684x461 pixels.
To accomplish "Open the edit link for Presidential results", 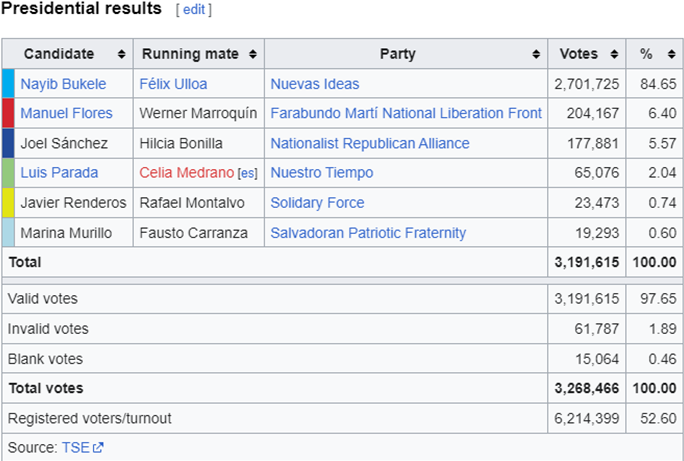I will pos(194,9).
